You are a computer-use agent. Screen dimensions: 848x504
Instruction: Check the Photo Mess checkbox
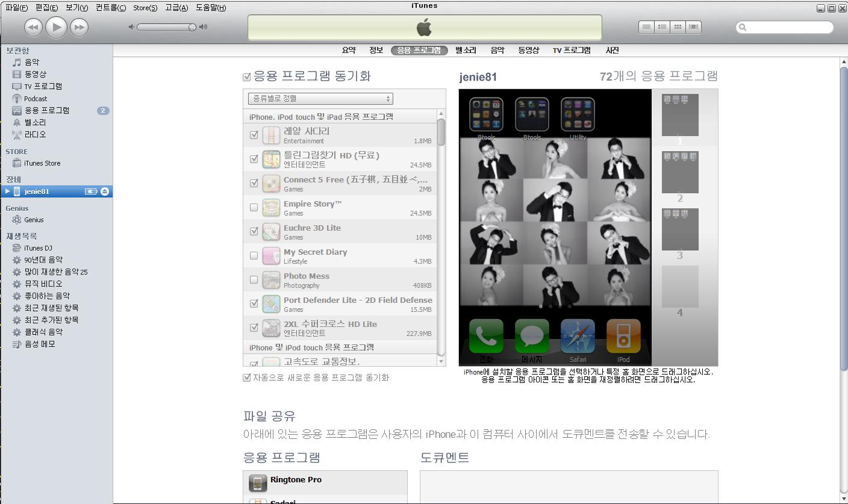[x=254, y=279]
